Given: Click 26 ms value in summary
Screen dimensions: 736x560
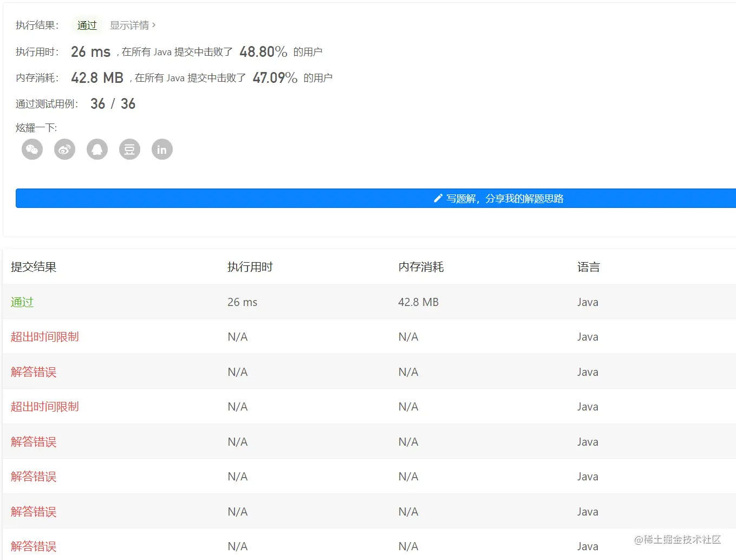Looking at the screenshot, I should pos(91,52).
